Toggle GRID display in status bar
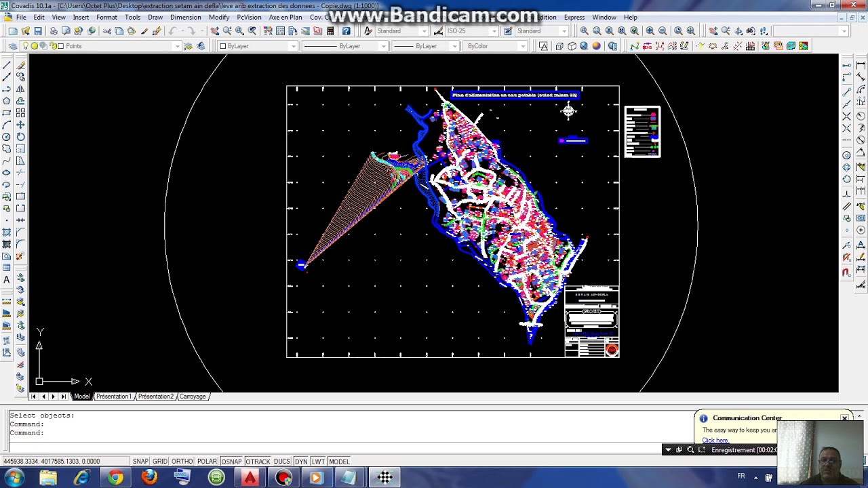Screen dimensions: 868x488 point(159,462)
